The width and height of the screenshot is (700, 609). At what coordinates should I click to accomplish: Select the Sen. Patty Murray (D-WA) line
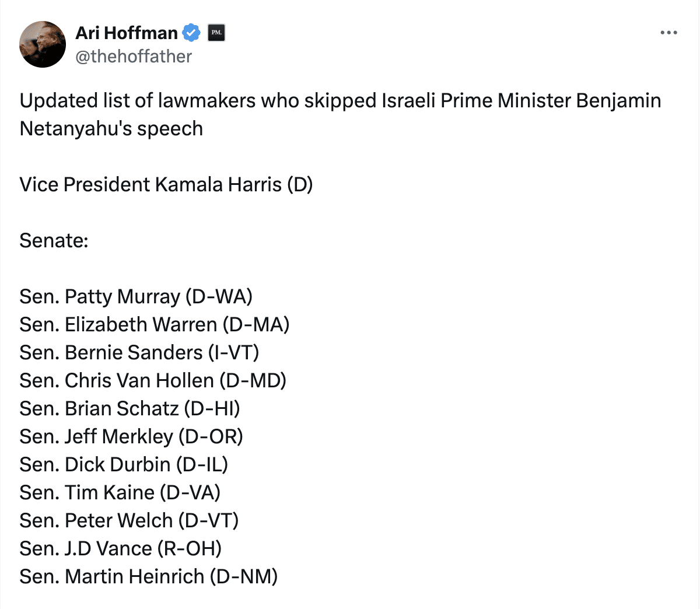[136, 296]
